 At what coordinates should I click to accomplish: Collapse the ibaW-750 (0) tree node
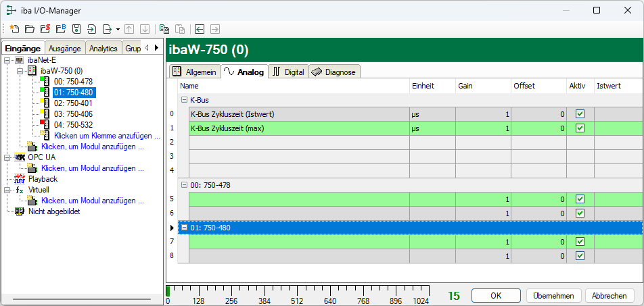coord(20,71)
